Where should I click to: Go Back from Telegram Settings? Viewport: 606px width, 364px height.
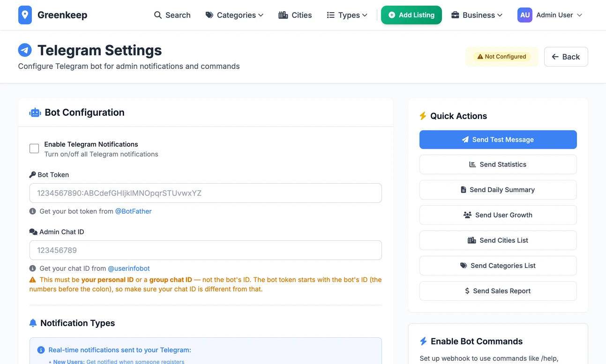(566, 57)
